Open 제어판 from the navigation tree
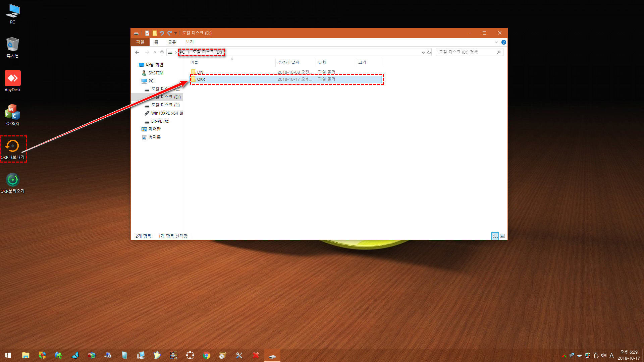644x362 pixels. click(151, 129)
